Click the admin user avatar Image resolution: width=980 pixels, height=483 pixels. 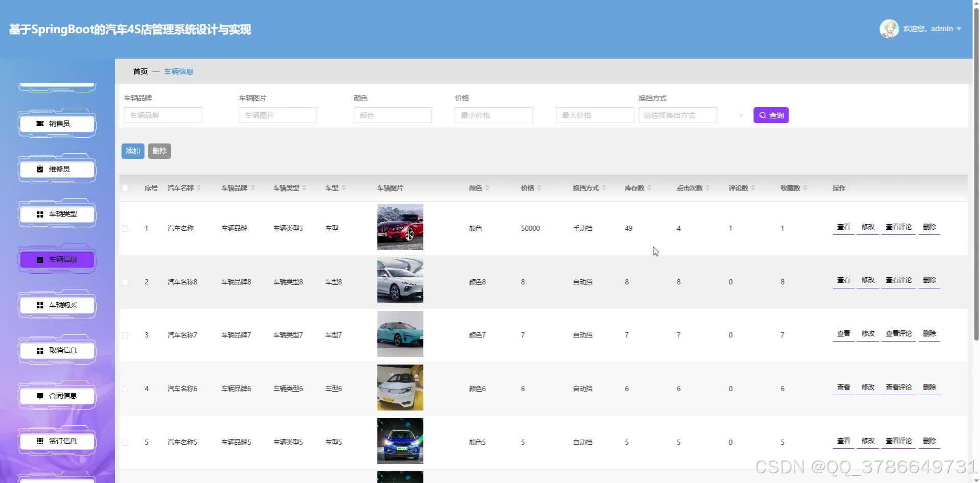click(889, 29)
